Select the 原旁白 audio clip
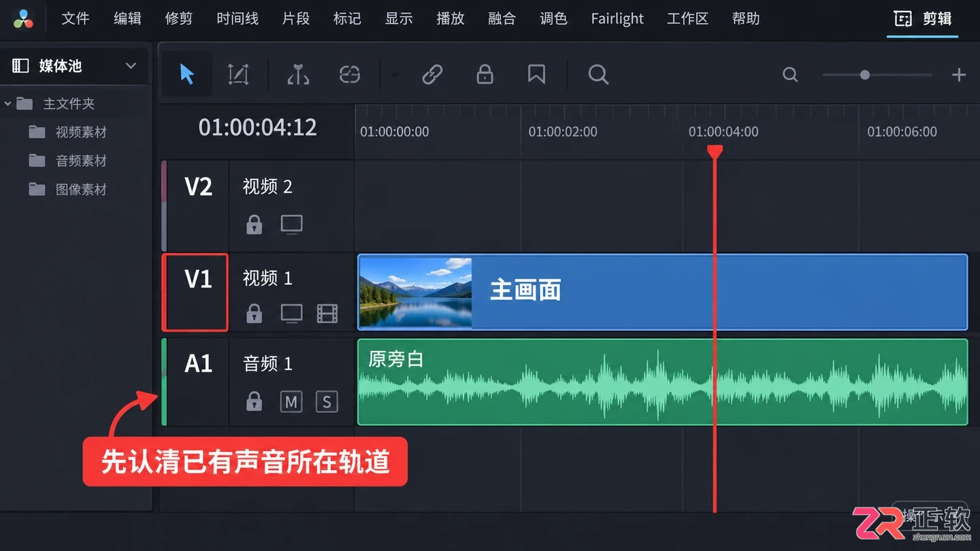The height and width of the screenshot is (551, 980). pyautogui.click(x=662, y=382)
